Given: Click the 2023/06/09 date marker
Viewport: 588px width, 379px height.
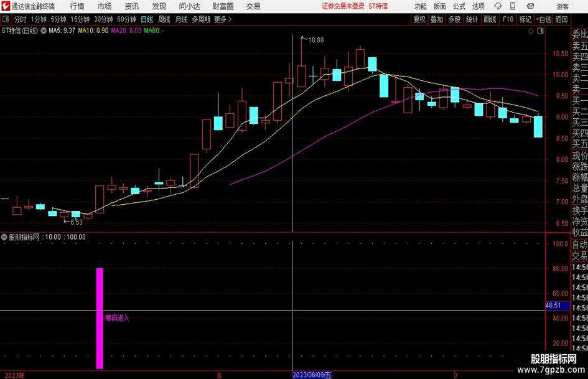Looking at the screenshot, I should [x=312, y=375].
